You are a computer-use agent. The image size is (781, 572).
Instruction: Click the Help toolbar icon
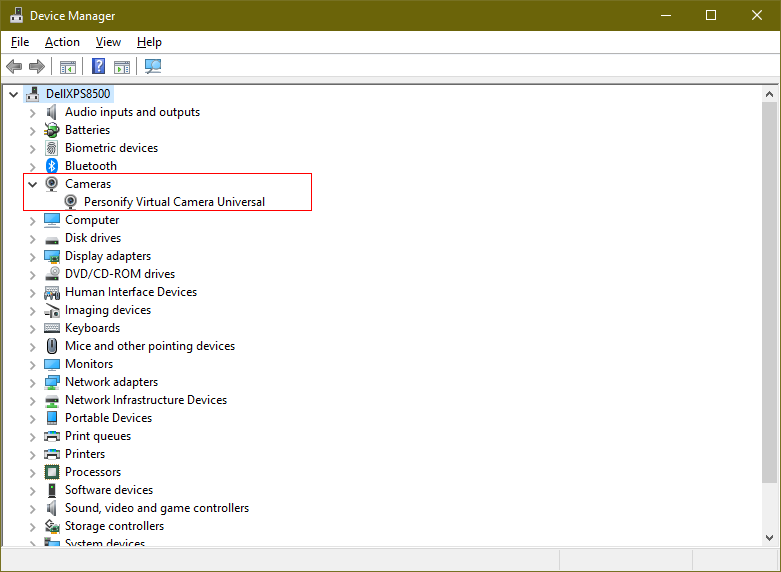click(x=99, y=67)
